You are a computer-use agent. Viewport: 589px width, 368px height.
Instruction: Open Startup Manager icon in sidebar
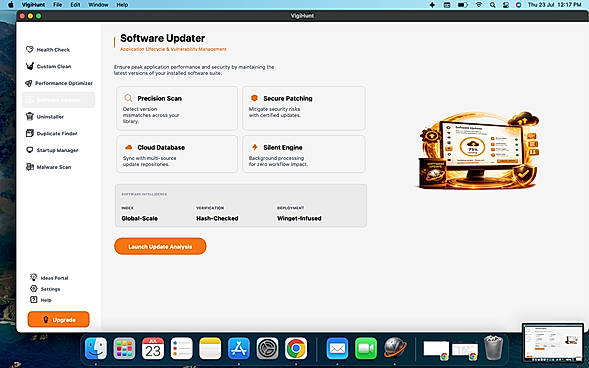(30, 150)
